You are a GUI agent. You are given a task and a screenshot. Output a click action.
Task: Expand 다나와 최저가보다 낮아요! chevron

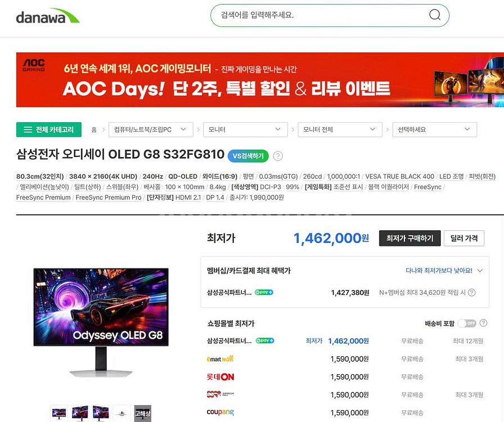(480, 271)
